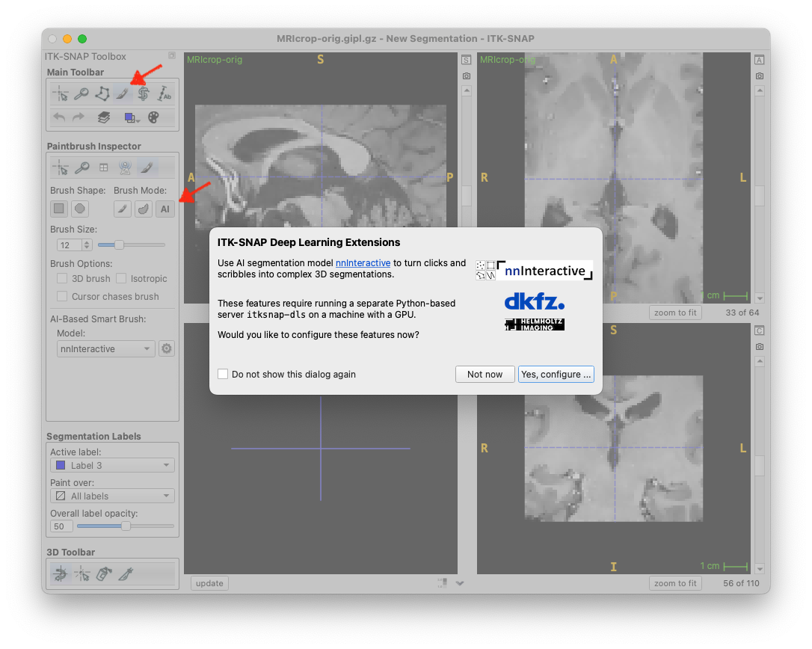Select the 3D crosshair tool
This screenshot has height=649, width=812.
click(81, 574)
